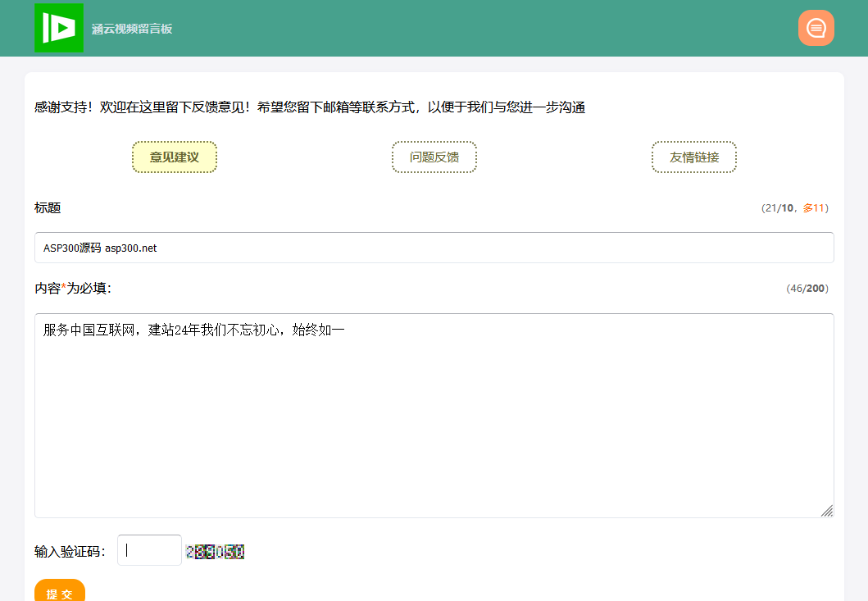Choose the 问题反馈 category option

click(434, 157)
